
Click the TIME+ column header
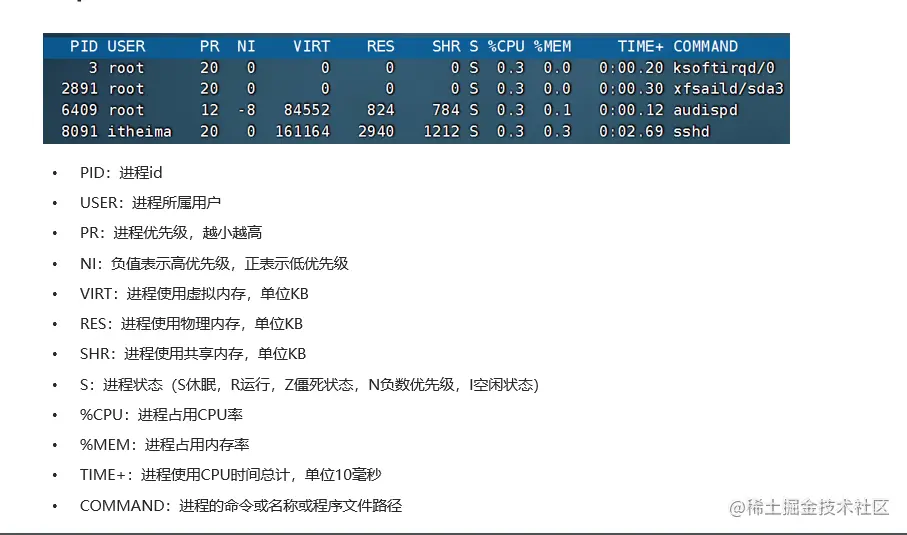[640, 46]
